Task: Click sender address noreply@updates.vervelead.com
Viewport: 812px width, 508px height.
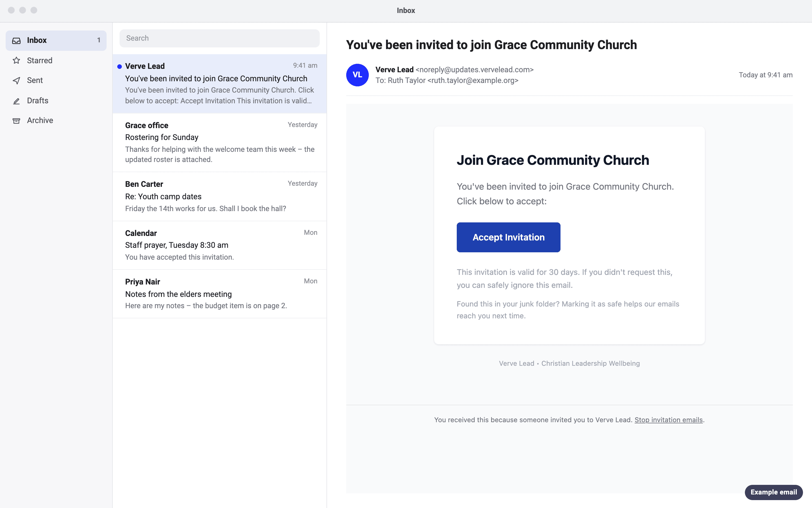Action: click(475, 69)
